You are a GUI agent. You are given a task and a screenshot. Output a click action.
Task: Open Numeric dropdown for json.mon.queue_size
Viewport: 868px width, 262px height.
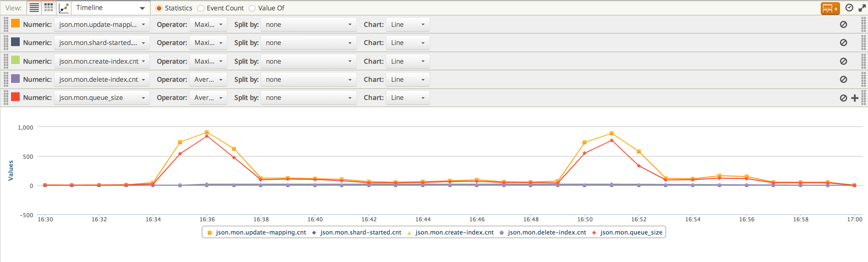click(x=101, y=98)
